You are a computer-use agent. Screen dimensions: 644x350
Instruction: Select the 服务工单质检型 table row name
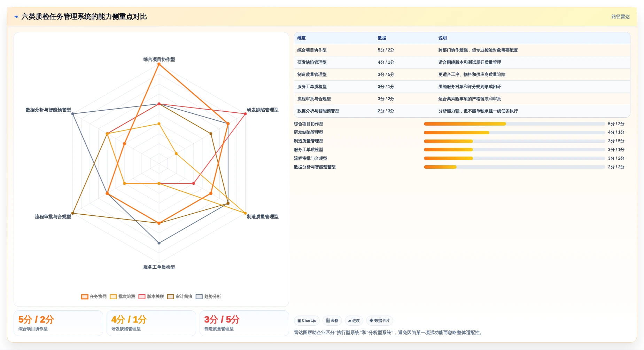[x=312, y=87]
